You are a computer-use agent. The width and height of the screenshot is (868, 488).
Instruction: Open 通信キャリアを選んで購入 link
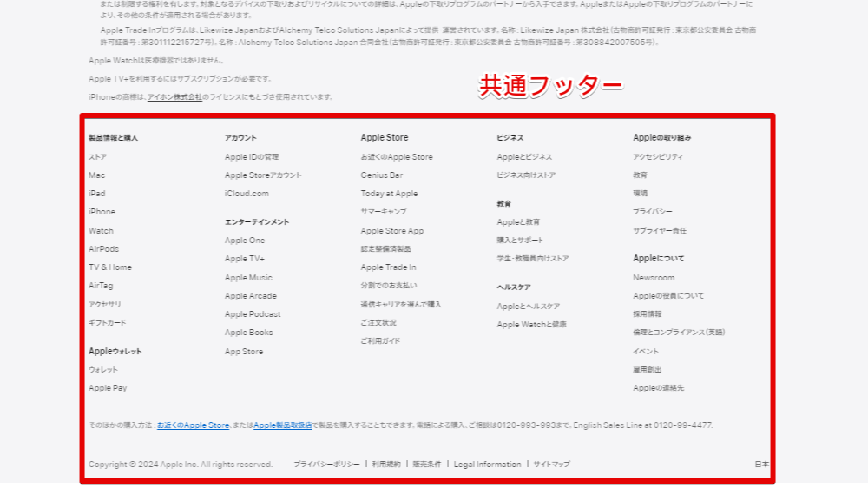coord(401,304)
